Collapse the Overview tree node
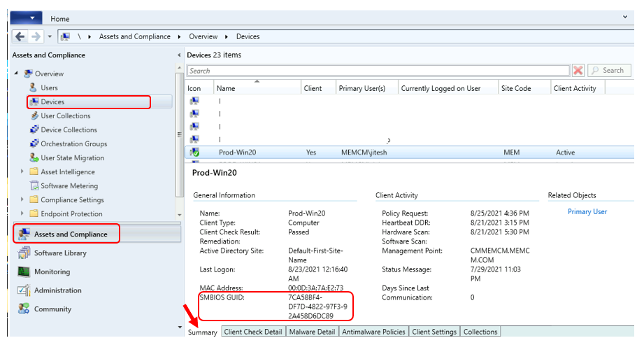644x338 pixels. (x=16, y=73)
